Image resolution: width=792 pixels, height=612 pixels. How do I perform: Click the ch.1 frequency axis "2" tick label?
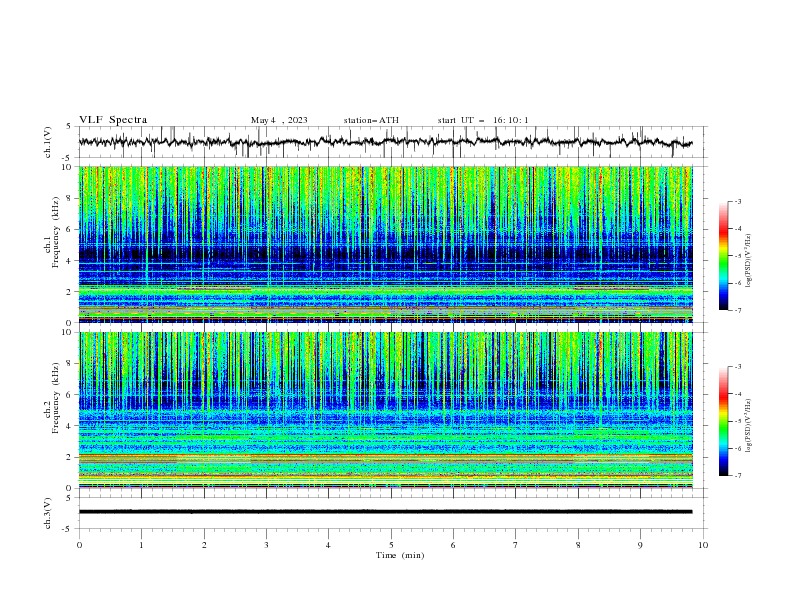click(x=71, y=291)
